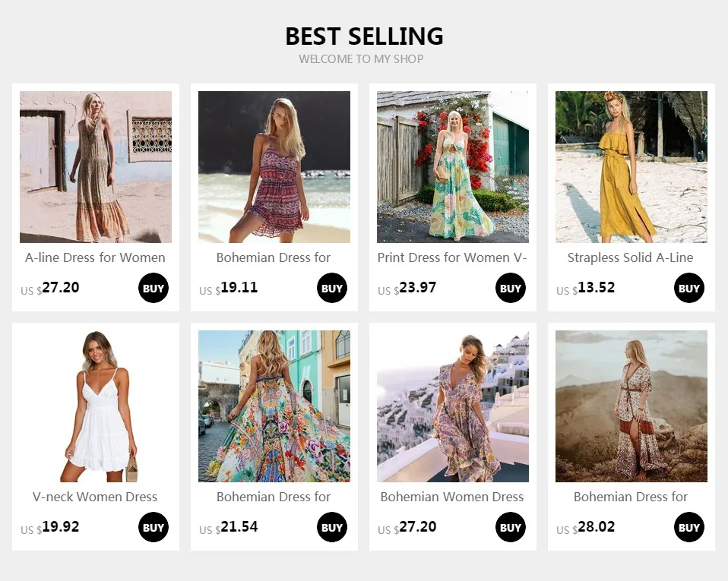
Task: Open the colorful flowing floral dress photo
Action: click(274, 406)
